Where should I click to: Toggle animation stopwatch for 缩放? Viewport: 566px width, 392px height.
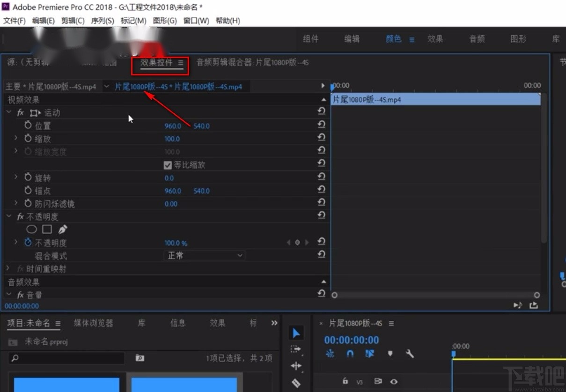(28, 139)
